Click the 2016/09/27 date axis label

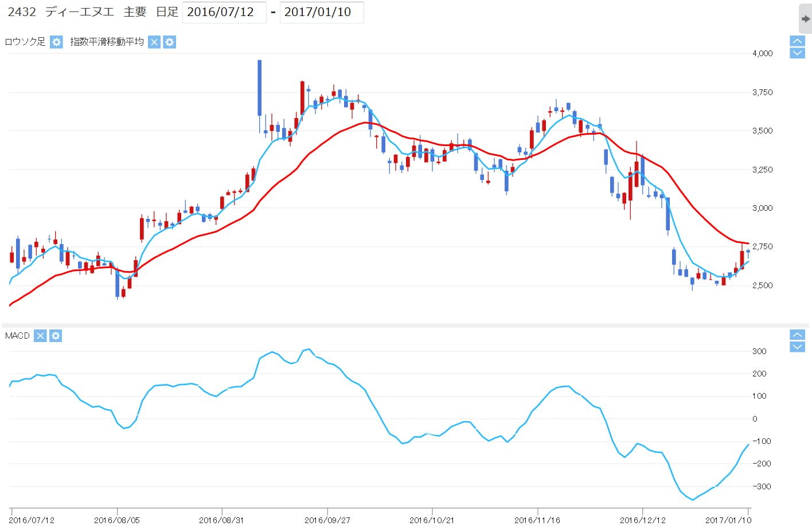point(327,520)
